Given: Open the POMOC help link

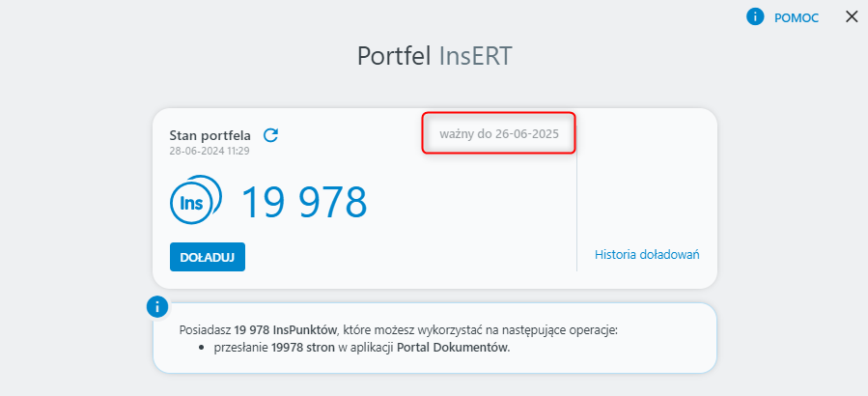Looking at the screenshot, I should coord(796,18).
